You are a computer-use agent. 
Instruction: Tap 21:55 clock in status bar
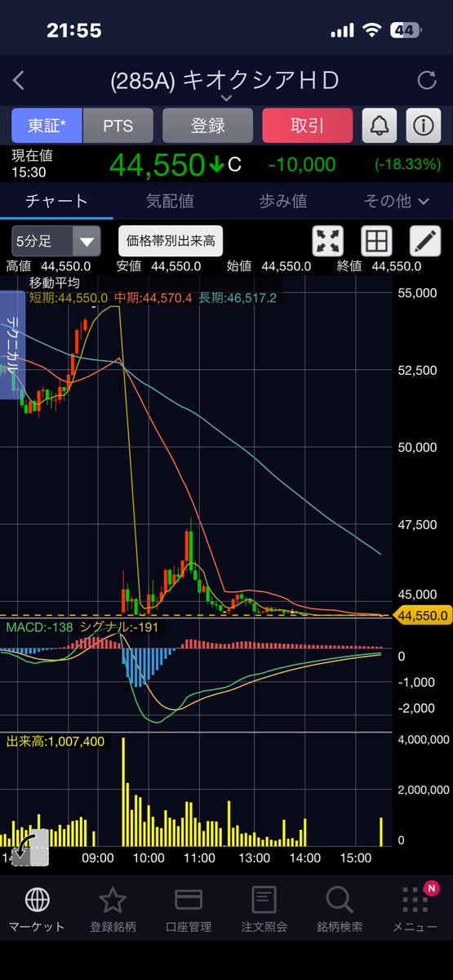[74, 30]
